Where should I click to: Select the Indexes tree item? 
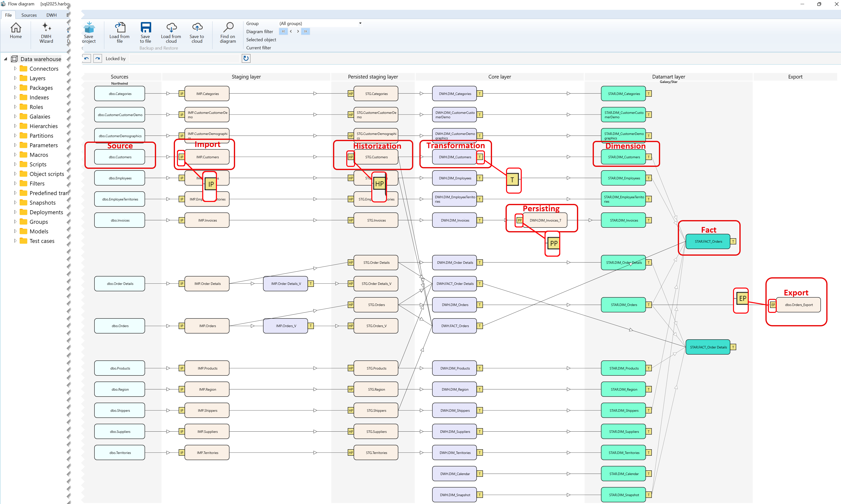(39, 97)
